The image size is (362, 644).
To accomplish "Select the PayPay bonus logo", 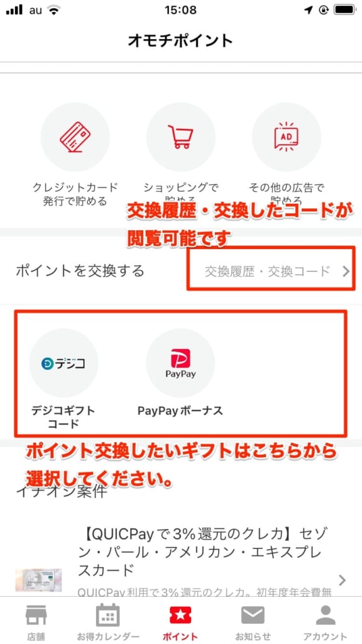I will click(x=180, y=363).
